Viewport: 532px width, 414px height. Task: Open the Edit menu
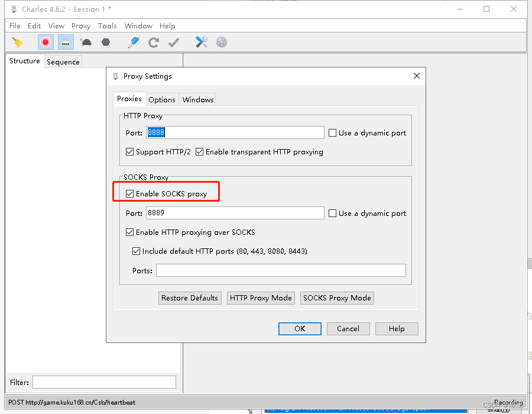[34, 26]
